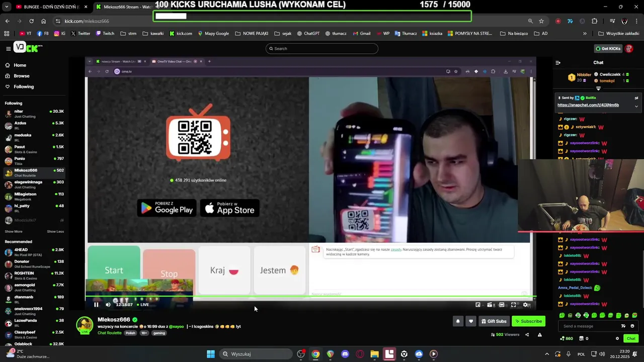The width and height of the screenshot is (644, 362).
Task: Click the notification bell for Mlekosz666
Action: pyautogui.click(x=458, y=321)
